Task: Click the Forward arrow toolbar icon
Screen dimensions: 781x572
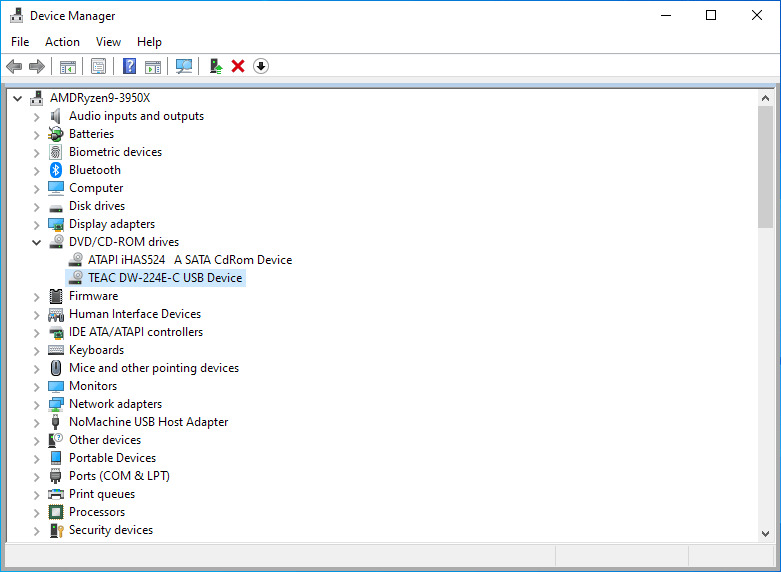Action: click(x=37, y=66)
